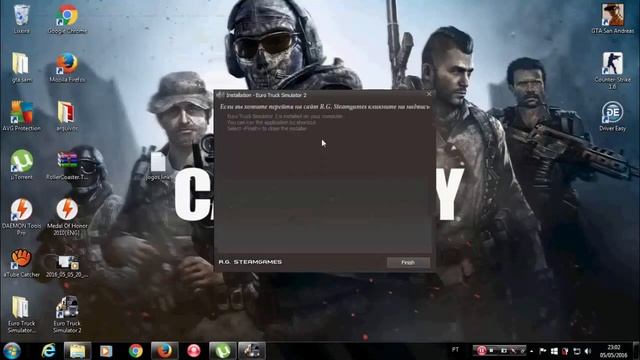Click the Finish button in the installer
This screenshot has width=640, height=360.
408,262
